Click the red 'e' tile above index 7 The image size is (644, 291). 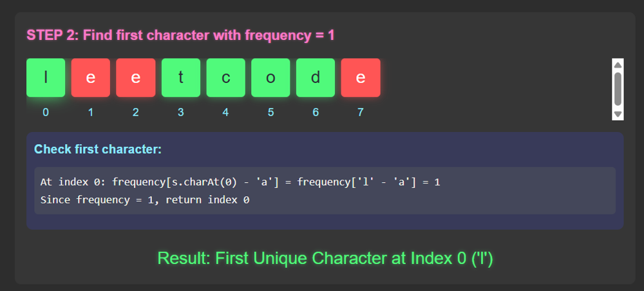pyautogui.click(x=361, y=78)
